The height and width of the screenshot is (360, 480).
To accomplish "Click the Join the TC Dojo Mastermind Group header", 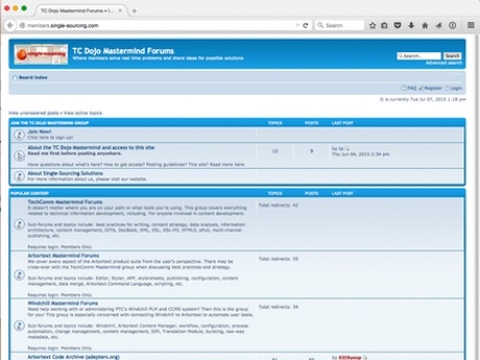I will coord(50,123).
